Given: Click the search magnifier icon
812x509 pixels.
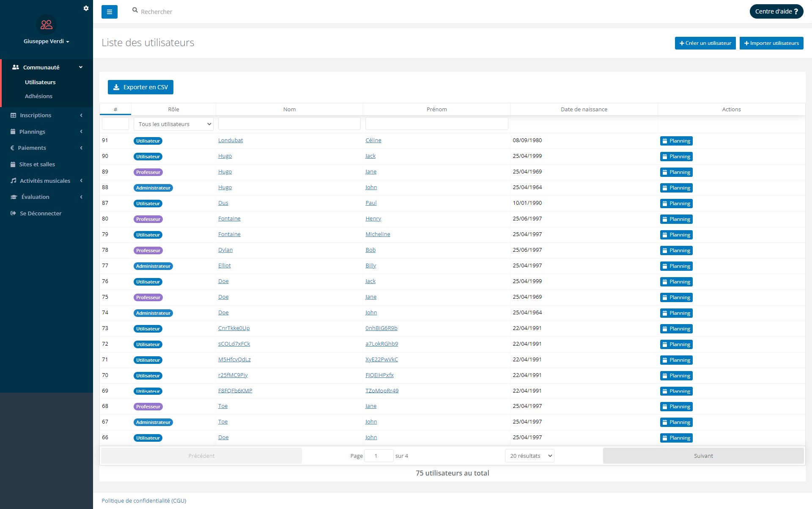Looking at the screenshot, I should (x=135, y=11).
